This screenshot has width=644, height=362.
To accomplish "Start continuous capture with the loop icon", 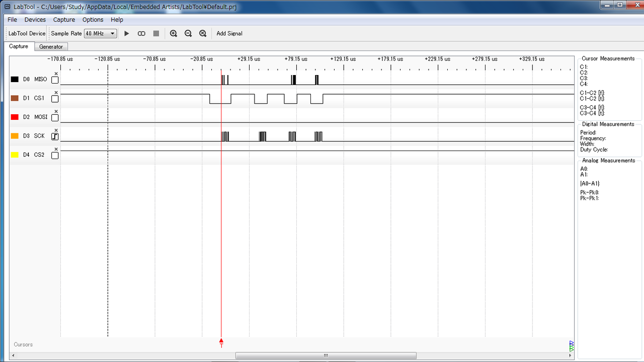I will [141, 34].
